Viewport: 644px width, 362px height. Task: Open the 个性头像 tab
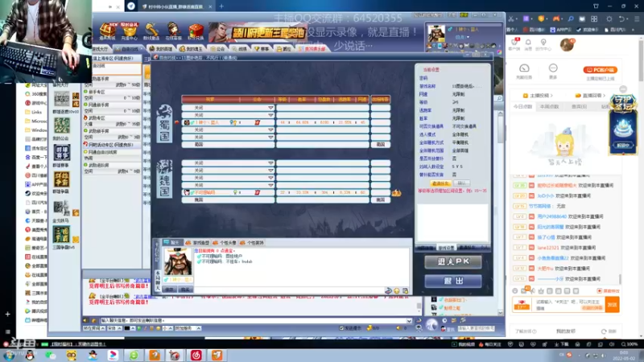click(225, 243)
